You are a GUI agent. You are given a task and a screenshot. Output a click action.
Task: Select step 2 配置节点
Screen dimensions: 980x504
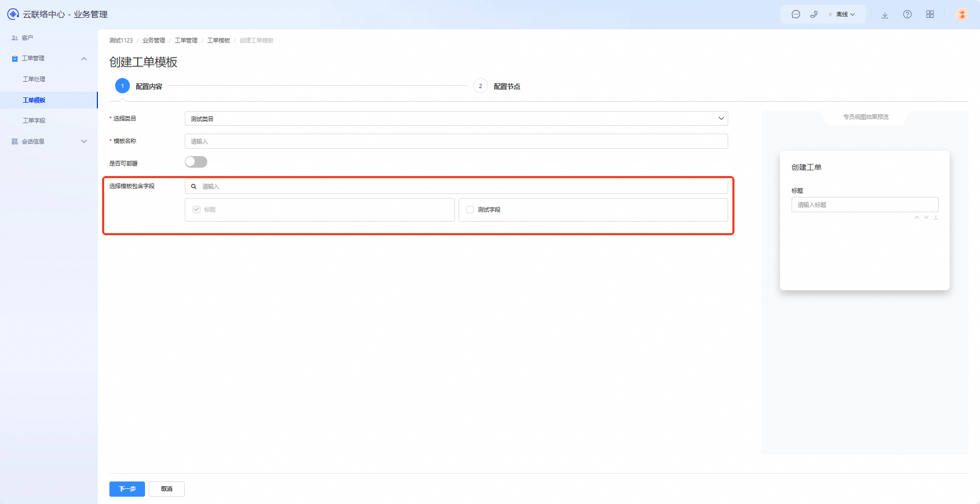[x=497, y=86]
